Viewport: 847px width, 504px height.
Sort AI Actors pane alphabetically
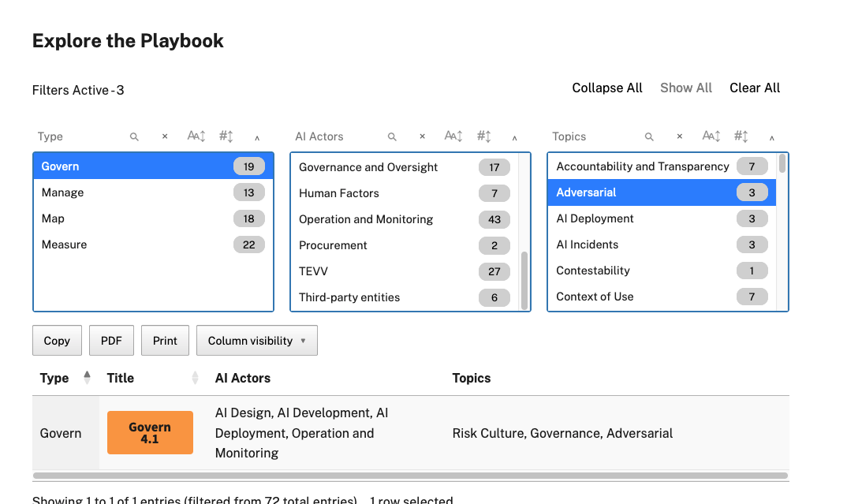(x=453, y=136)
